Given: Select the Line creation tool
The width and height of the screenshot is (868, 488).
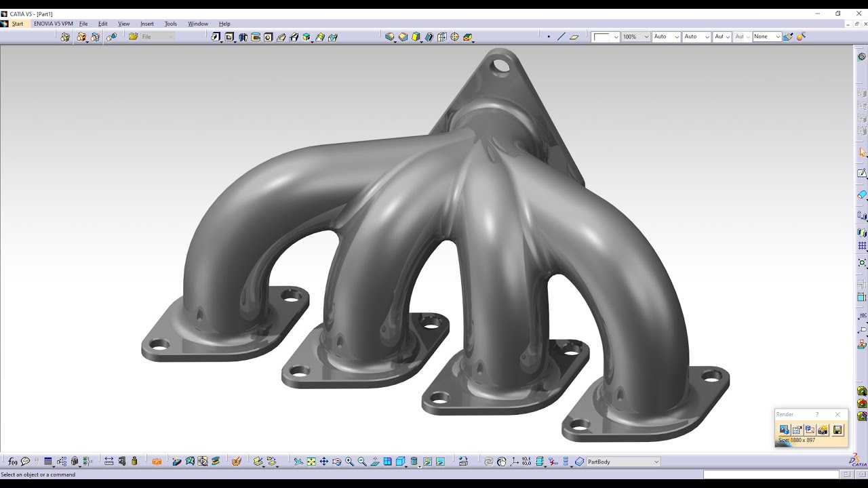Looking at the screenshot, I should coord(561,37).
